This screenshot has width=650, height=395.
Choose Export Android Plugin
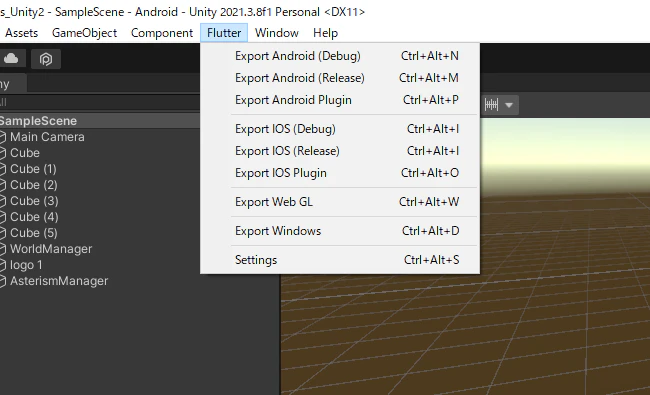coord(340,100)
